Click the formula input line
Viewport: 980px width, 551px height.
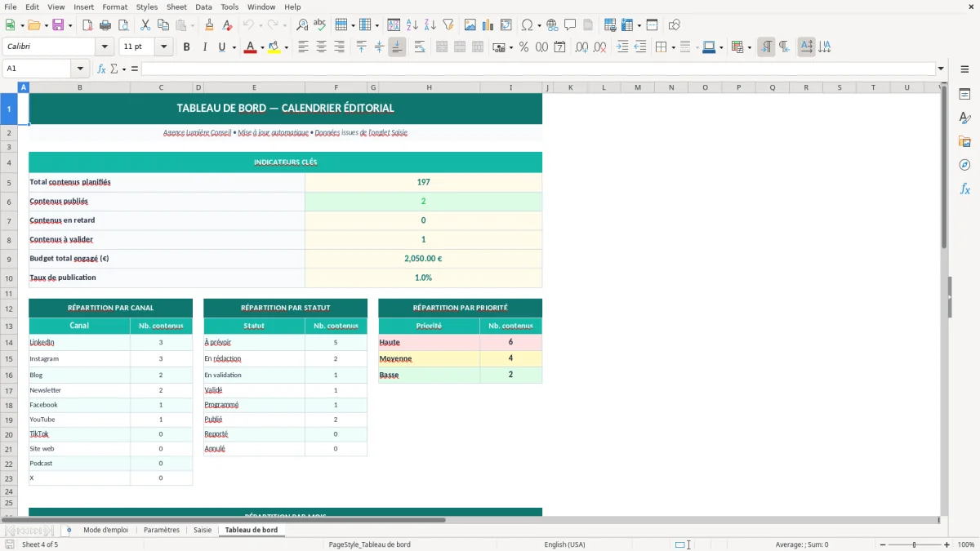[537, 69]
